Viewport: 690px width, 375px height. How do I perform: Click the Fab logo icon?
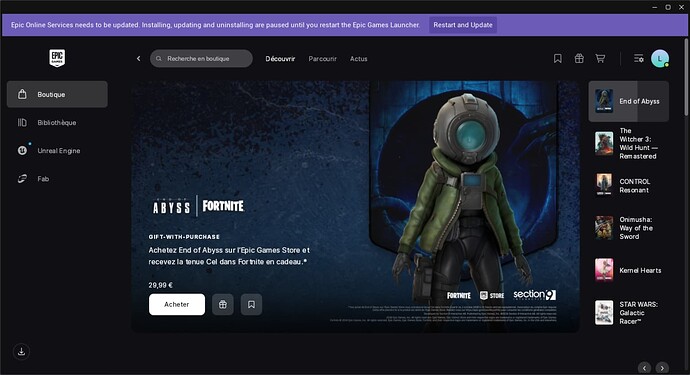tap(22, 179)
